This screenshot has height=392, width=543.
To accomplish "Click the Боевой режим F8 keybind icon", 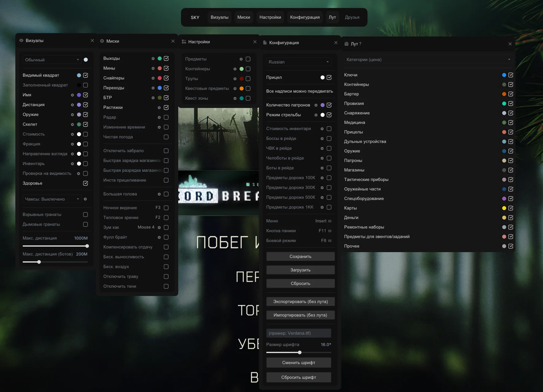I will click(330, 241).
